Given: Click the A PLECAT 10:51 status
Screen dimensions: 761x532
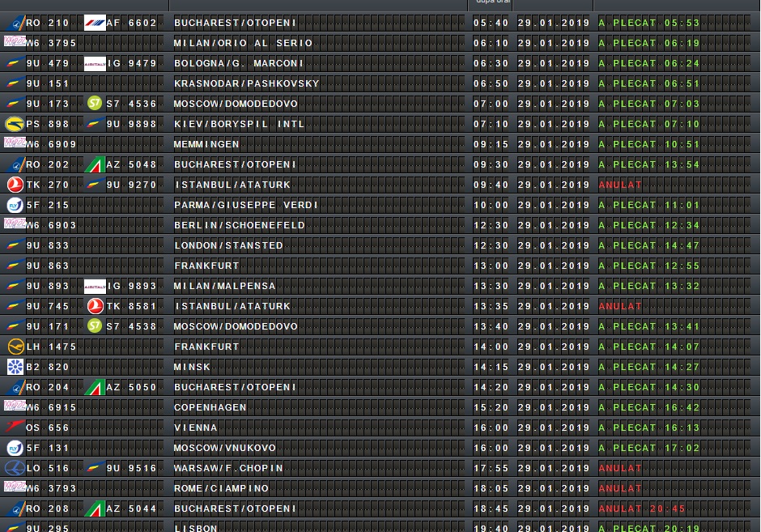Looking at the screenshot, I should click(649, 144).
